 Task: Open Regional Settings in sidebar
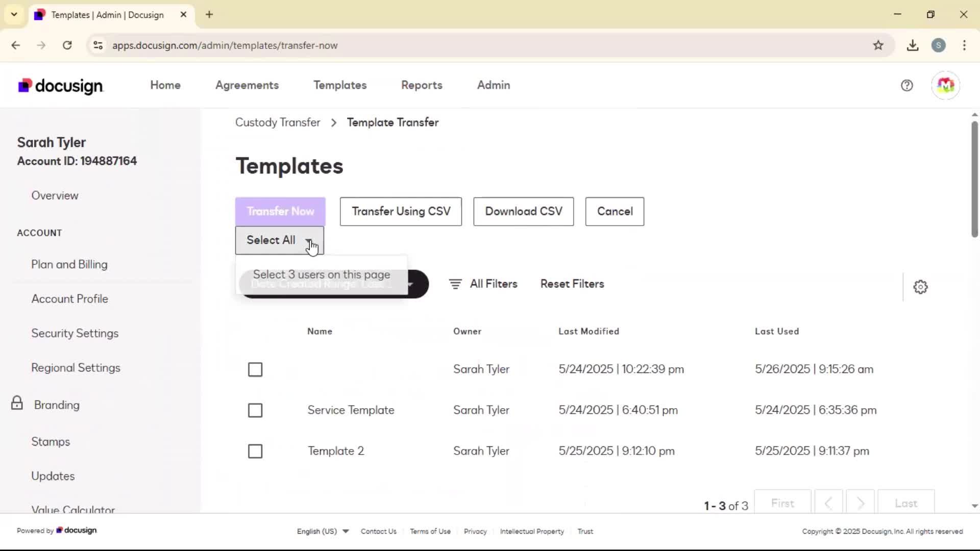click(76, 368)
